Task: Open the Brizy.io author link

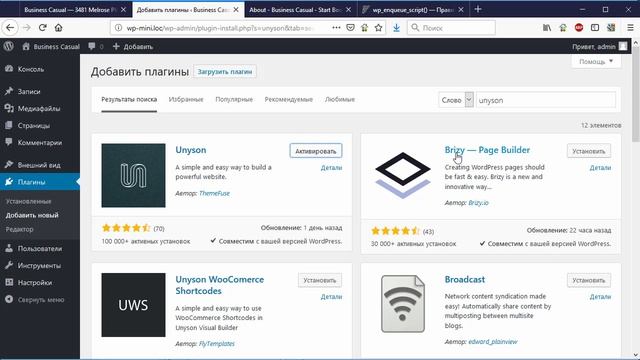Action: click(478, 203)
